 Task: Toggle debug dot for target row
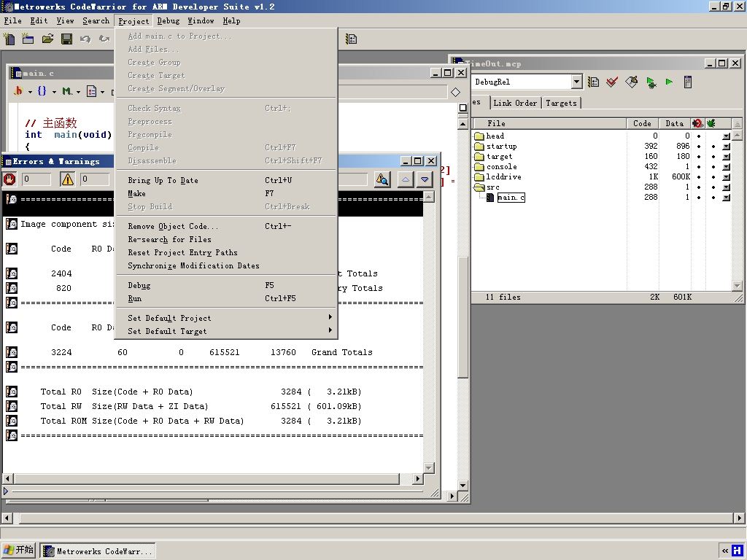[713, 157]
